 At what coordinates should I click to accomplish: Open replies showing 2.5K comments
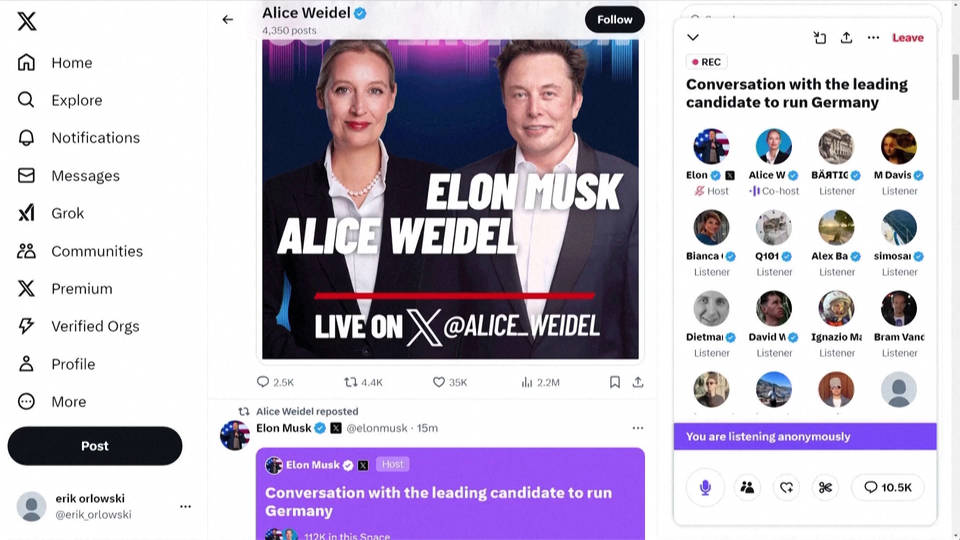pyautogui.click(x=275, y=382)
